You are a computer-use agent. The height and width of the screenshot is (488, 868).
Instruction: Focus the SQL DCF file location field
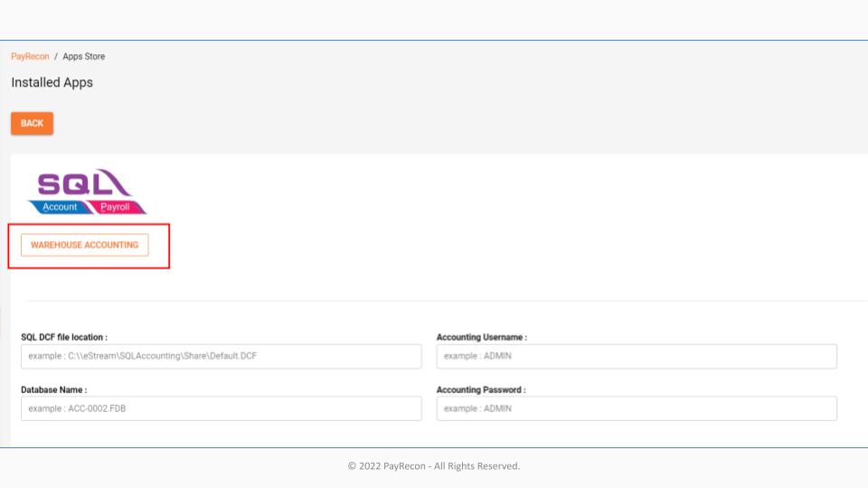tap(222, 356)
